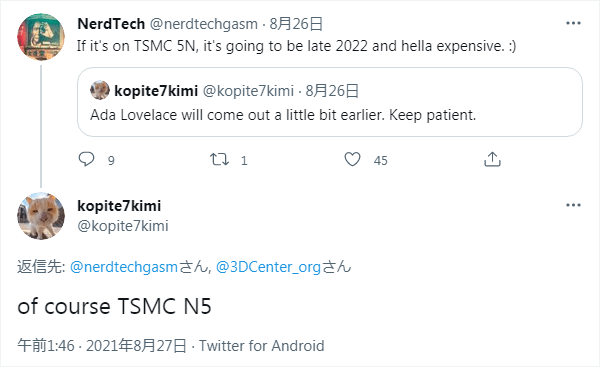Image resolution: width=600 pixels, height=367 pixels.
Task: Click the @nerdtechgasm handle in the tweet header
Action: pyautogui.click(x=204, y=24)
